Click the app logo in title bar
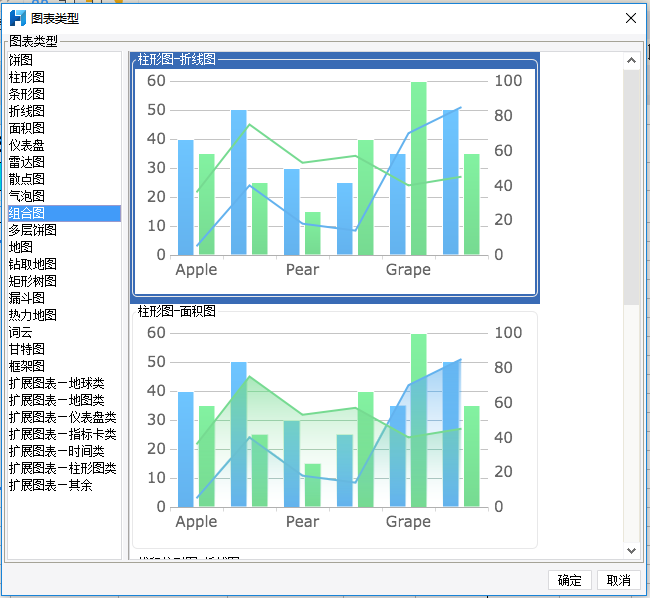The height and width of the screenshot is (598, 650). pos(17,18)
